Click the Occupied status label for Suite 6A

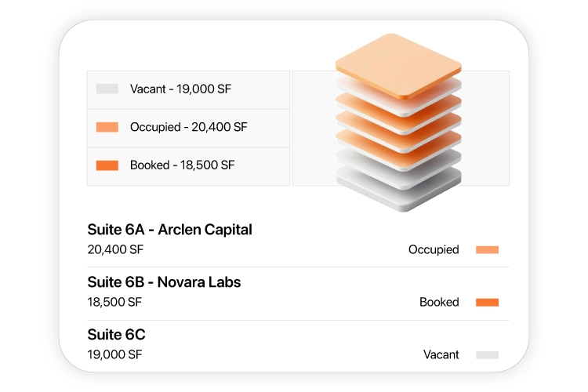click(434, 250)
